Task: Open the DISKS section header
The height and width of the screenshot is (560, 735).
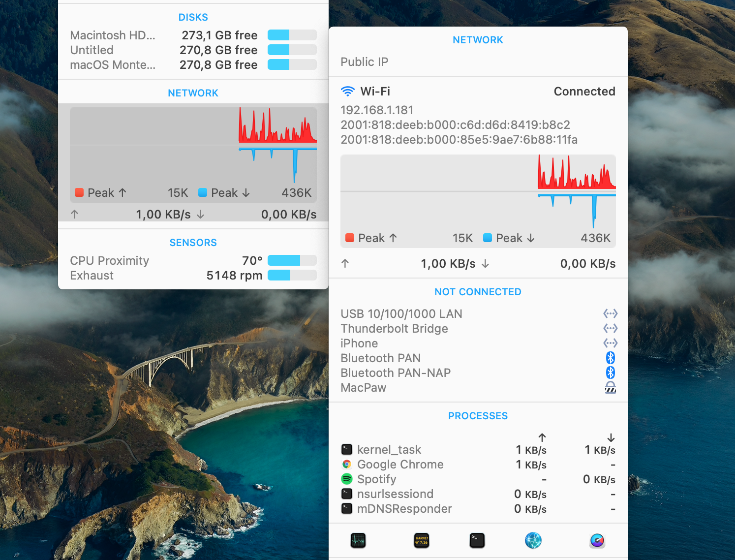Action: [x=193, y=17]
